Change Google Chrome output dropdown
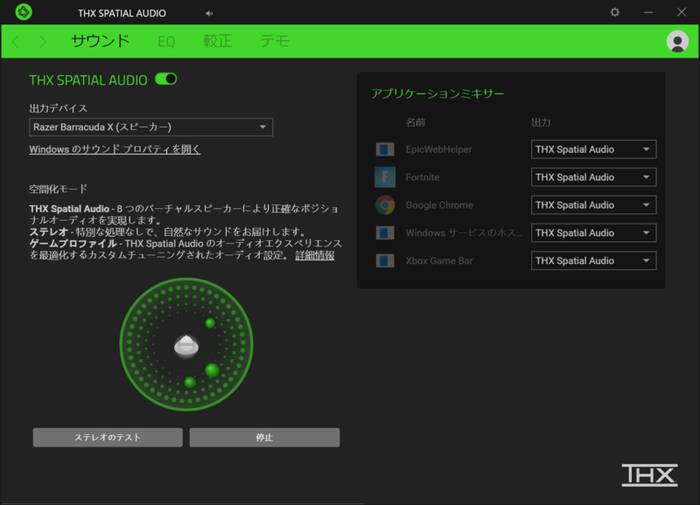The height and width of the screenshot is (505, 700). point(594,205)
